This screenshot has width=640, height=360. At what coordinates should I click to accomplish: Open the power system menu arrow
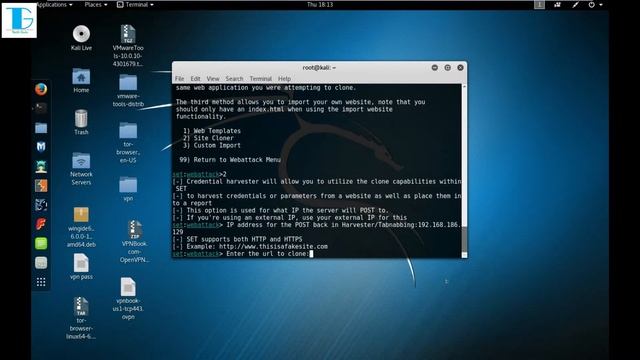coord(601,4)
